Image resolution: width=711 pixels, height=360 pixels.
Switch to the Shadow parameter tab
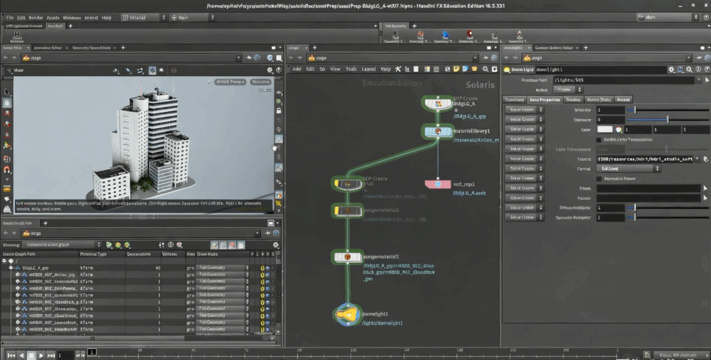[x=573, y=99]
